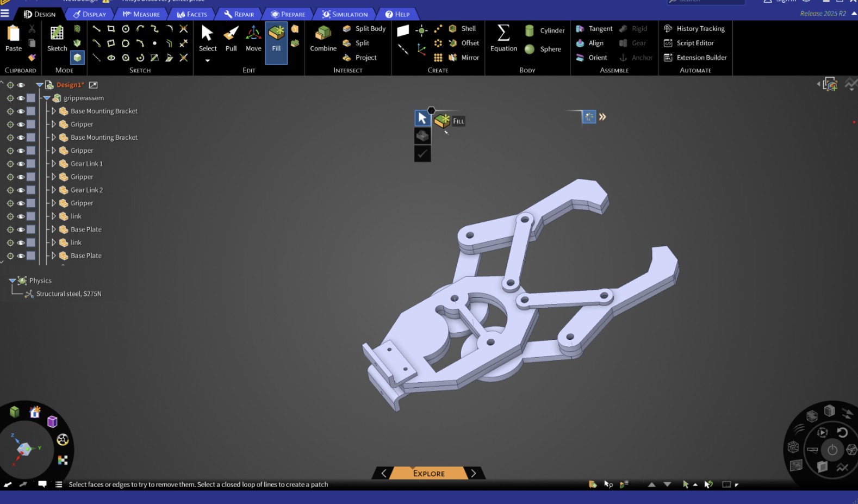Apply the Tangent assembly condition
Image resolution: width=858 pixels, height=504 pixels.
(x=594, y=28)
